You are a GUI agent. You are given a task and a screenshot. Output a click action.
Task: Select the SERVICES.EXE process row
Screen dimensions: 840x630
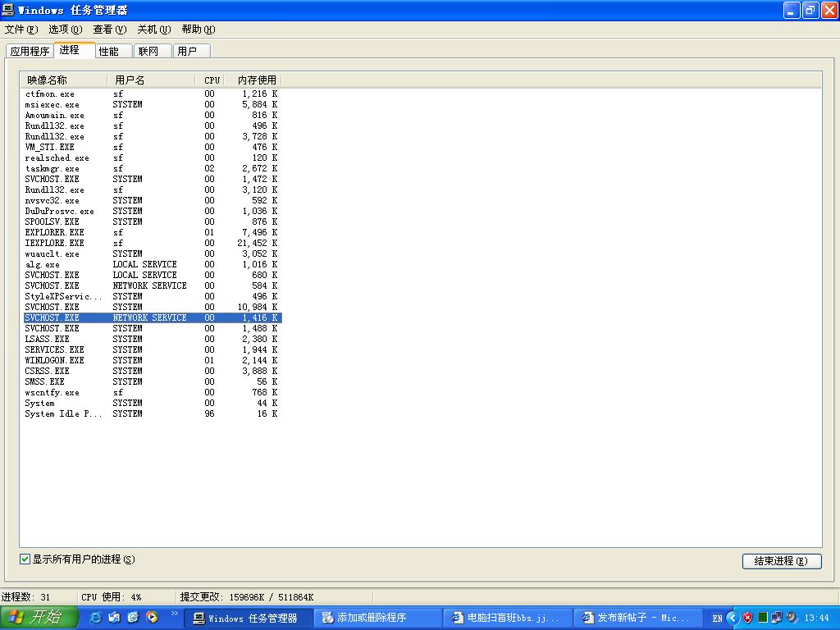coord(152,349)
